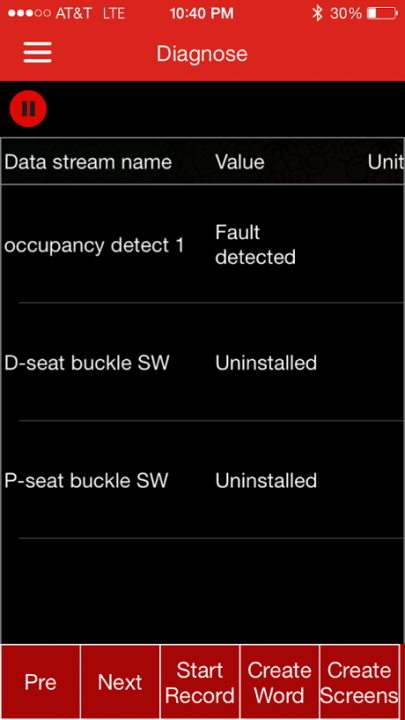Select the occupancy detect 1 row

202,244
